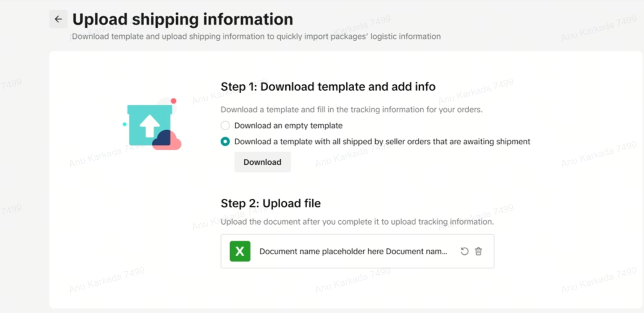
Task: Delete the uploaded document with the trash icon
Action: coord(479,251)
